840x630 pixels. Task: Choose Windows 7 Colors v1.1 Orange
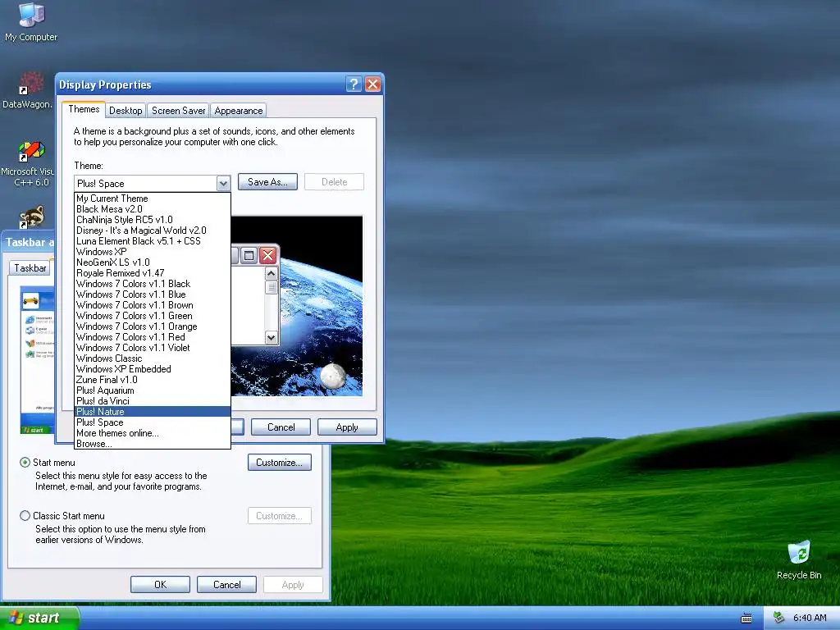pos(152,326)
